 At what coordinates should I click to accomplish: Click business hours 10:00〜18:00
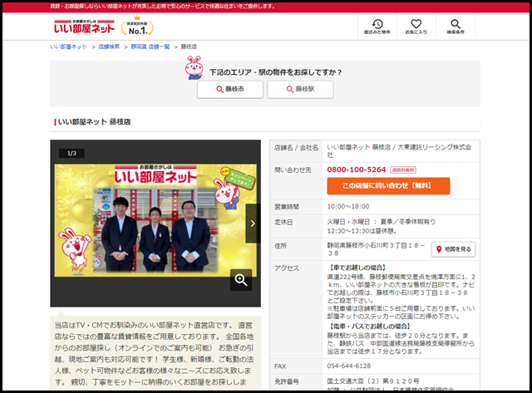click(348, 207)
